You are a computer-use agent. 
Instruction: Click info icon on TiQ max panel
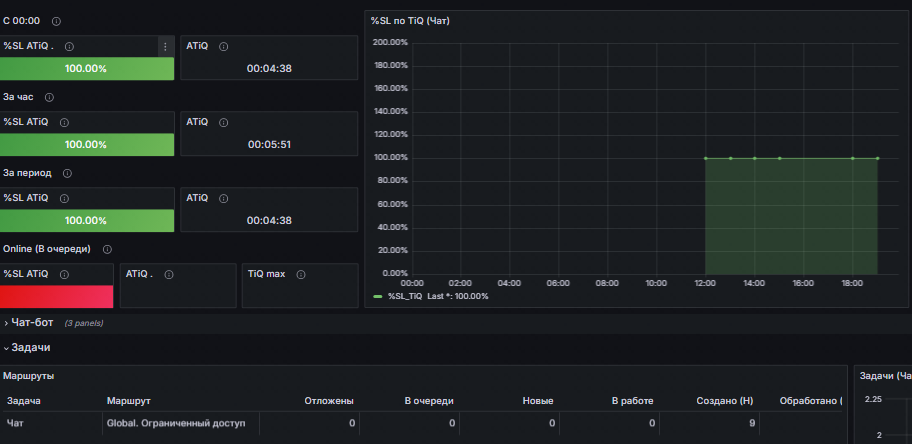coord(301,274)
